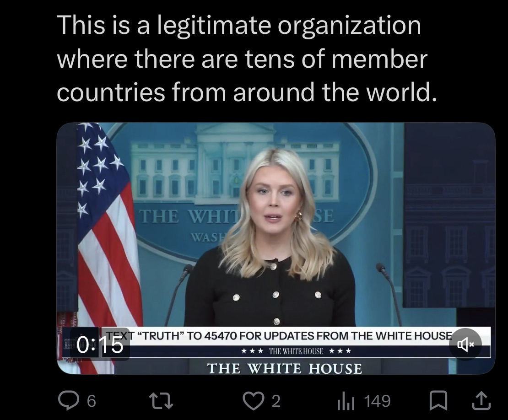This screenshot has width=508, height=420.
Task: Open tweet via "This is a legitimate organization" line
Action: [x=239, y=25]
